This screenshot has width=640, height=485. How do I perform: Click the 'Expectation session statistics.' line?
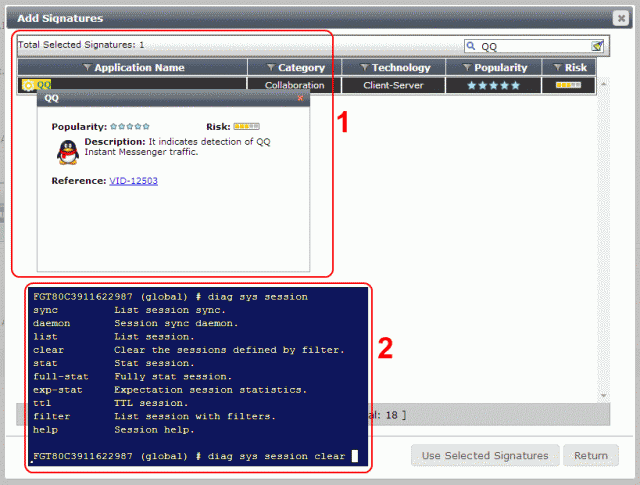210,390
